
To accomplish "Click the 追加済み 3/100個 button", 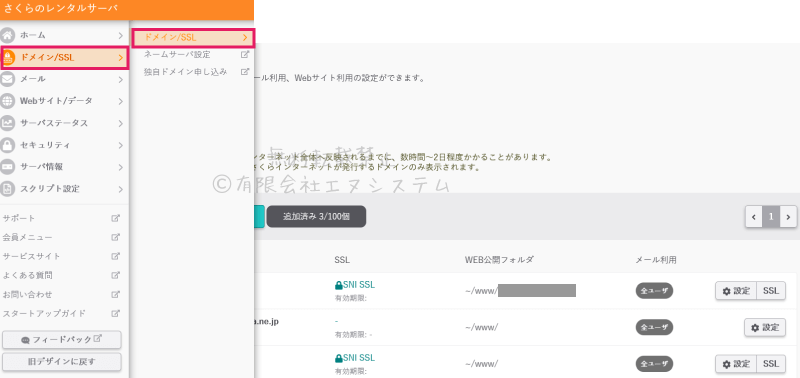I will [316, 216].
